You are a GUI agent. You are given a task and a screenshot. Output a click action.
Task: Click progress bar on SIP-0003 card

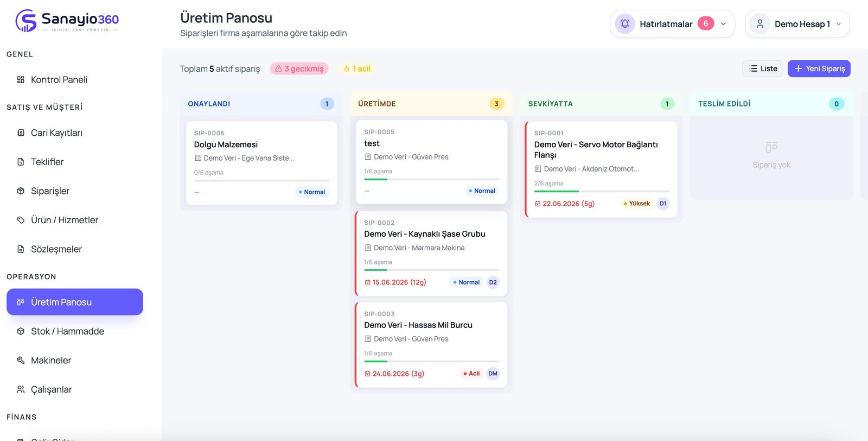[x=431, y=361]
